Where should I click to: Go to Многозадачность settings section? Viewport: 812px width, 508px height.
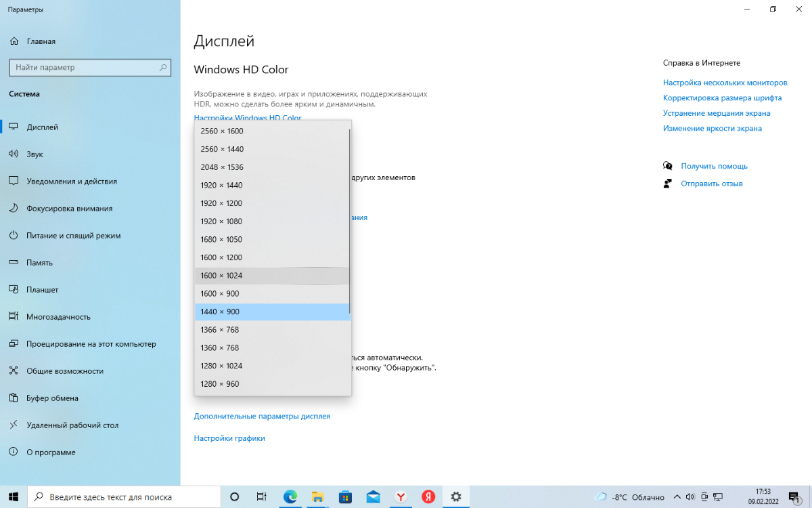click(x=90, y=317)
